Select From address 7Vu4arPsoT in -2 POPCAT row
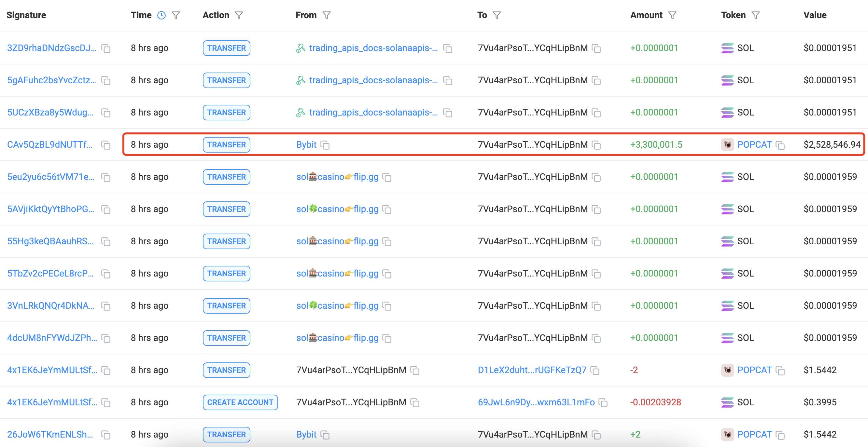Image resolution: width=868 pixels, height=447 pixels. point(351,370)
